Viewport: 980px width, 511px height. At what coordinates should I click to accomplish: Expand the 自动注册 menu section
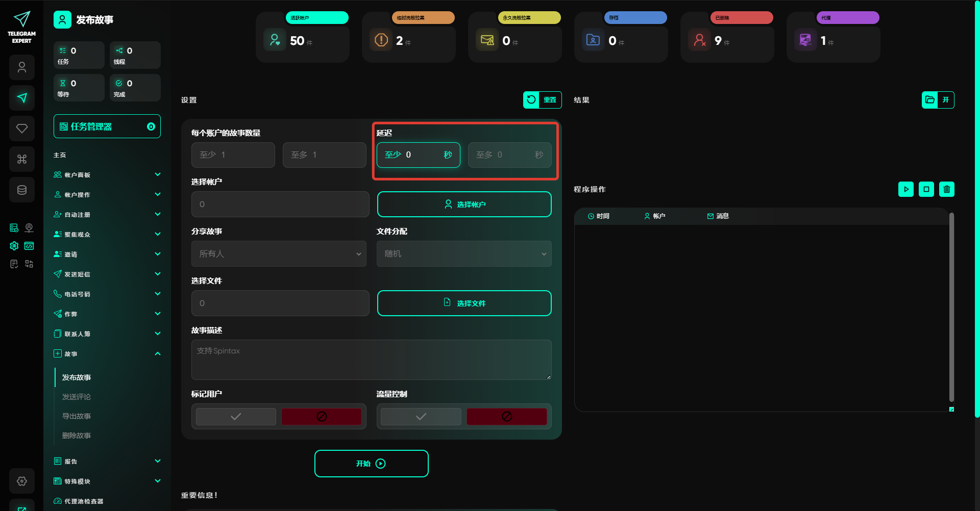[x=107, y=215]
